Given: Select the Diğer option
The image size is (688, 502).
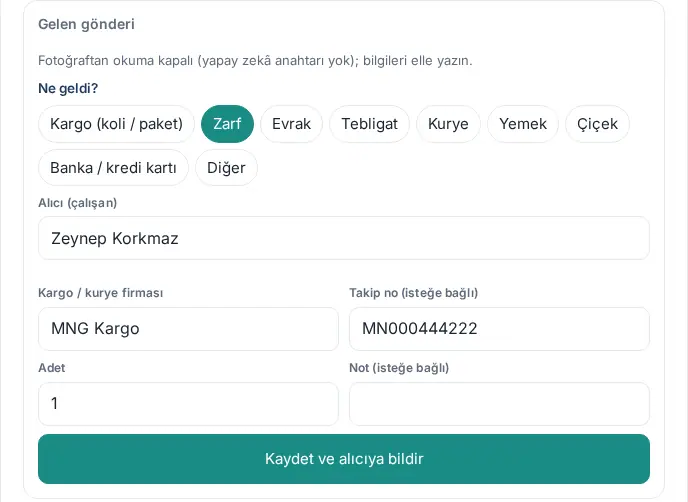Looking at the screenshot, I should pyautogui.click(x=226, y=168).
